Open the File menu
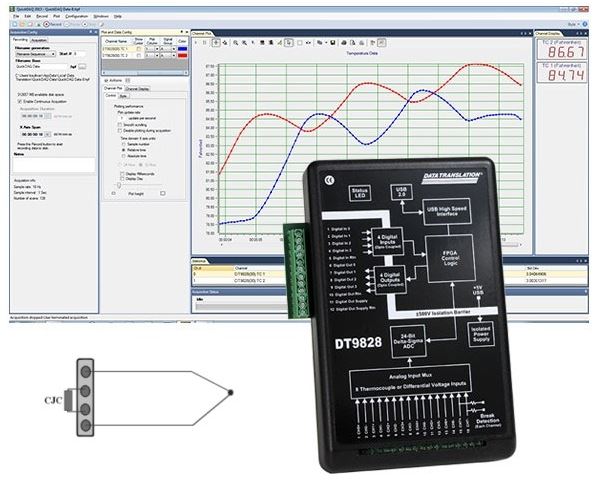The width and height of the screenshot is (599, 495). [x=16, y=16]
